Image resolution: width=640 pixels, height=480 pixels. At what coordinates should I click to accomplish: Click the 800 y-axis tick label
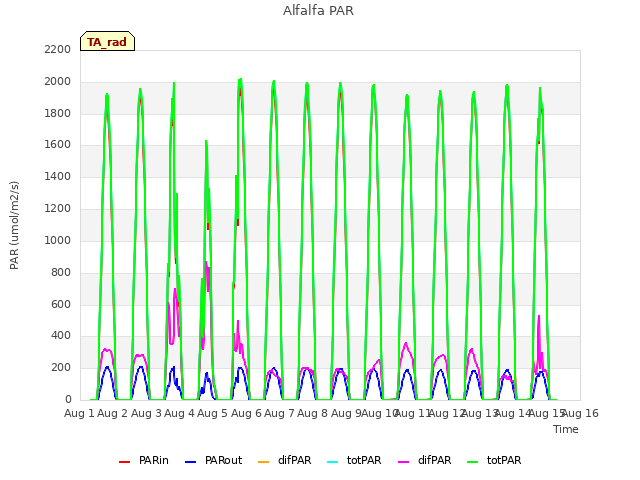tap(61, 272)
